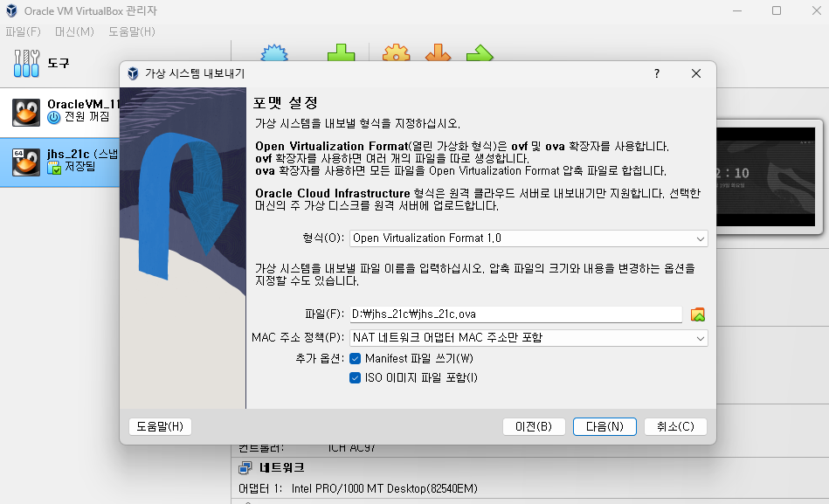
Task: Click the power off status icon under OracleVM_11
Action: 54,117
